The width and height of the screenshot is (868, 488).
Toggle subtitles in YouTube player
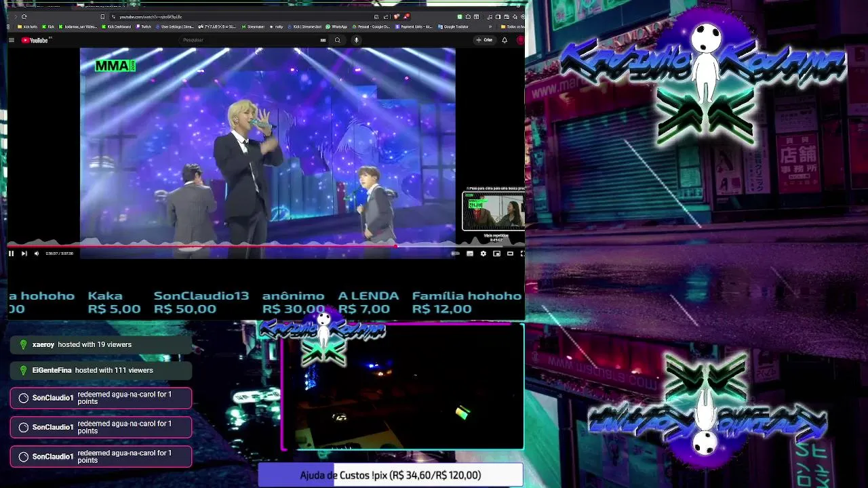click(470, 253)
